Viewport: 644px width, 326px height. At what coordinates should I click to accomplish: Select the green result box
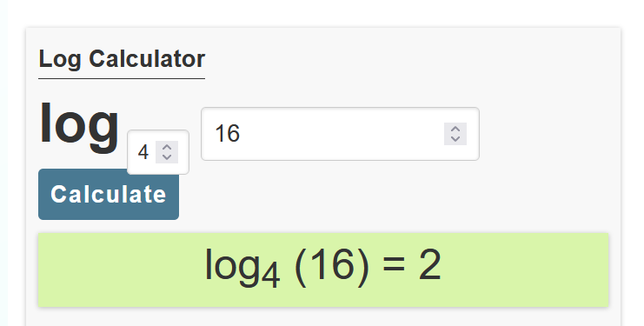[323, 269]
